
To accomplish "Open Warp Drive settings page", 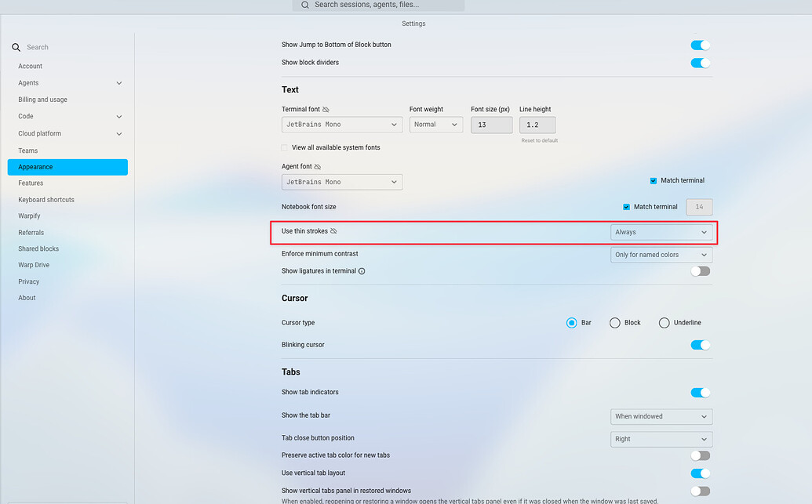I will [34, 265].
